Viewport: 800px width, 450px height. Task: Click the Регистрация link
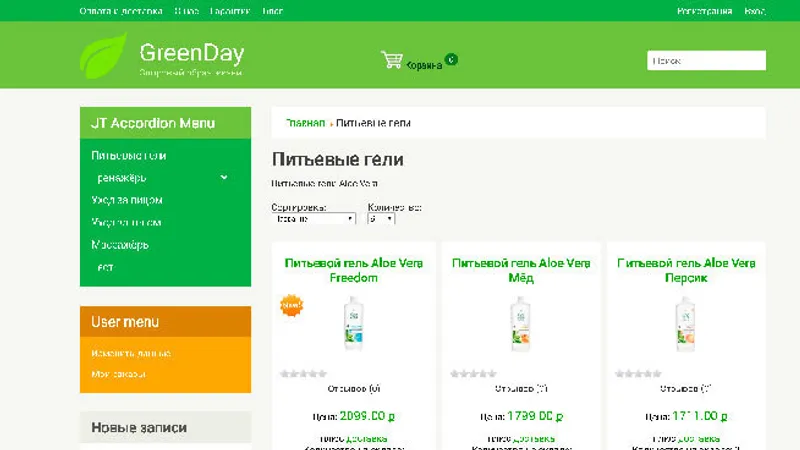[x=705, y=11]
